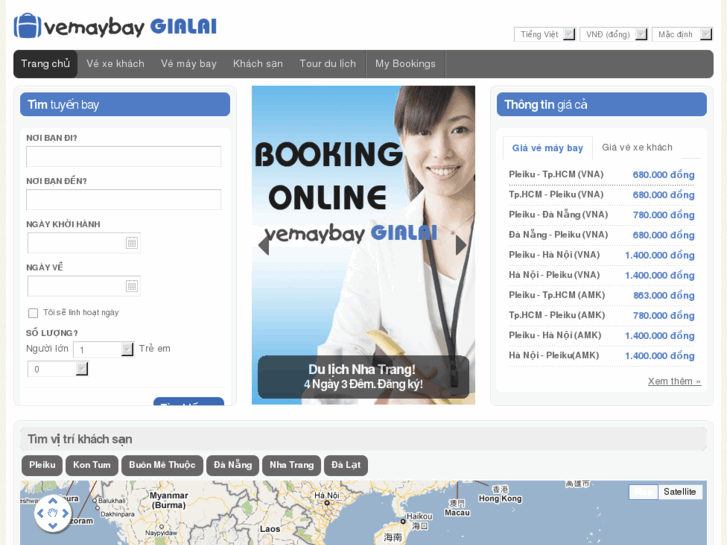Viewport: 727px width, 545px height.
Task: Click the Hà Nội - Pleiku(AMK) row
Action: pyautogui.click(x=601, y=356)
